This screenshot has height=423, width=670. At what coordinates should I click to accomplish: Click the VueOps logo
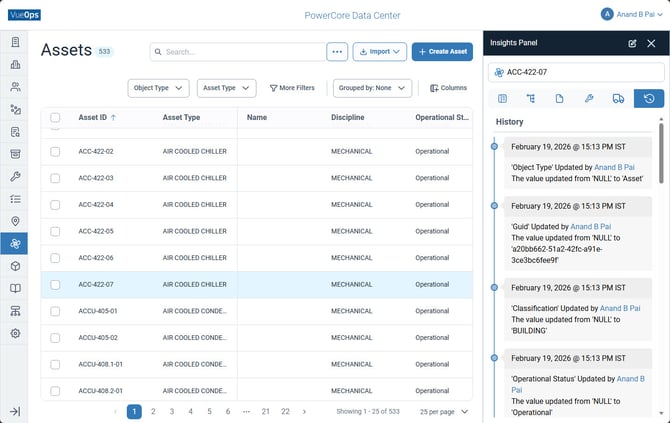pos(24,15)
